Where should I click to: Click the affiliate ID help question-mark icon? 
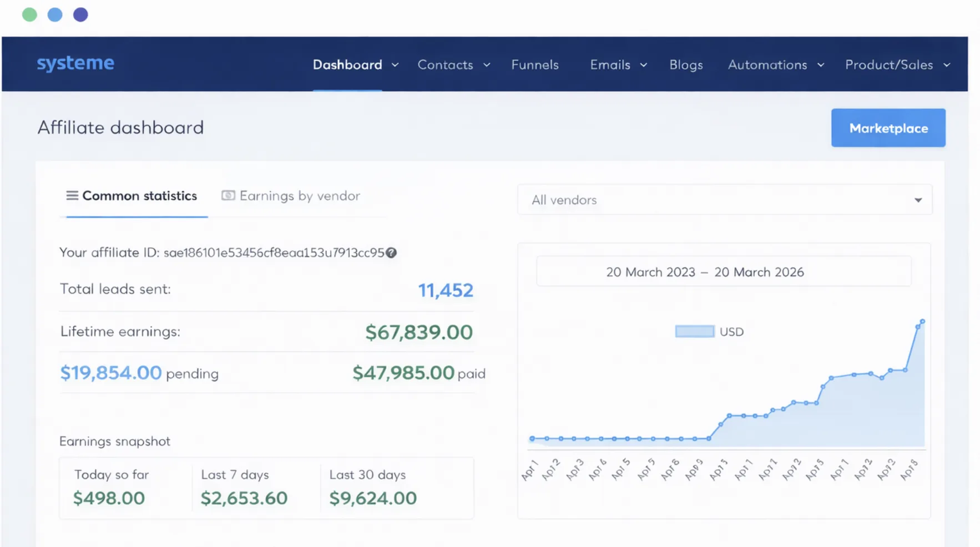coord(391,253)
